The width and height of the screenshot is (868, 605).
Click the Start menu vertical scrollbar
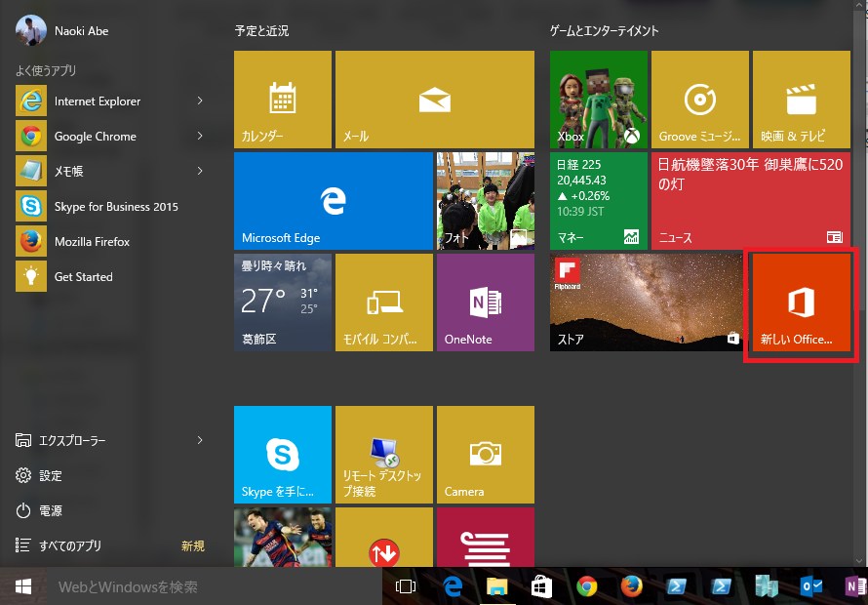[858, 284]
